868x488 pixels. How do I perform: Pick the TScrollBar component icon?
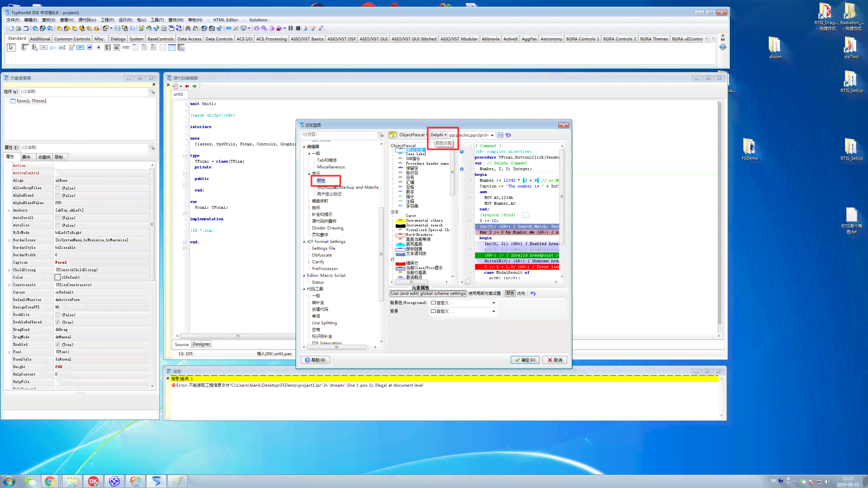tap(126, 47)
